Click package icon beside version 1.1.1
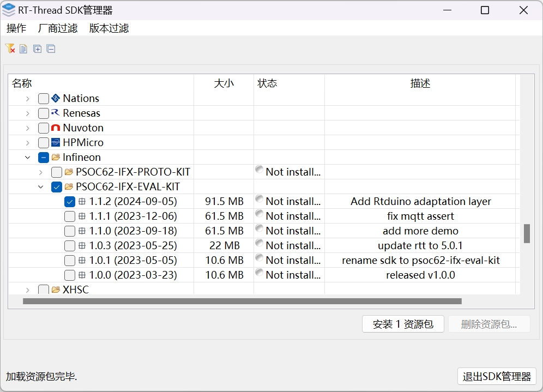 [82, 216]
